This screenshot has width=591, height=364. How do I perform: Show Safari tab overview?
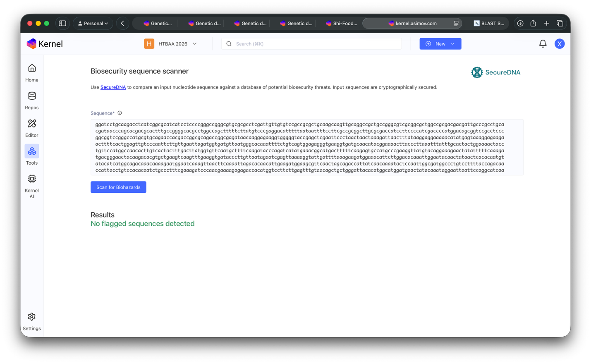point(560,24)
